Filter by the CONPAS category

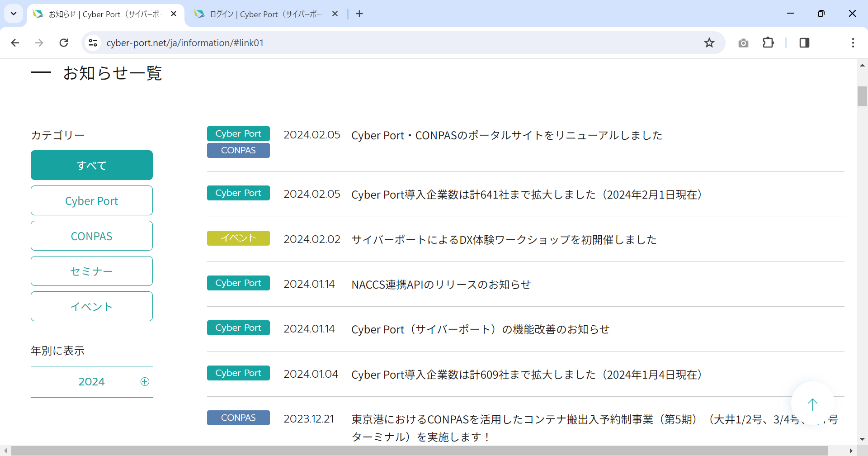92,236
